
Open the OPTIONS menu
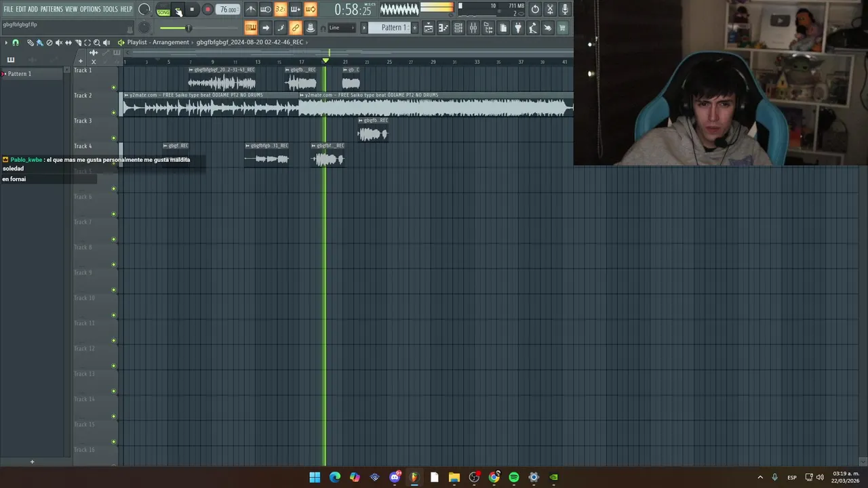[90, 9]
